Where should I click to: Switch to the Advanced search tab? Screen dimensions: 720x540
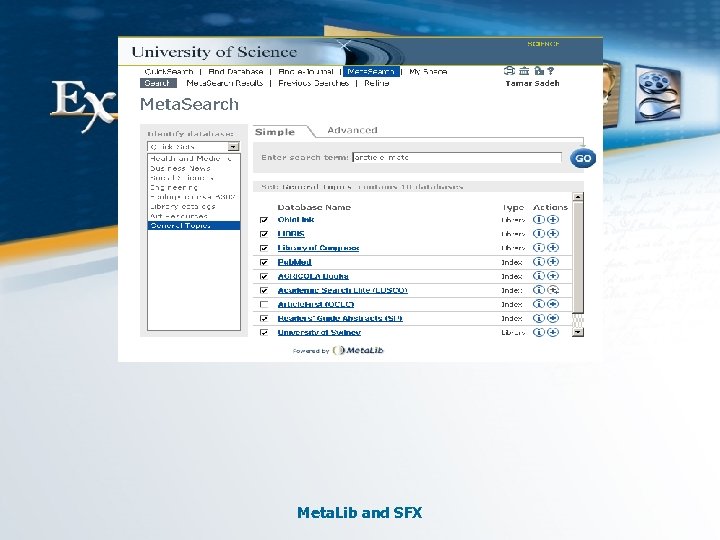click(352, 130)
